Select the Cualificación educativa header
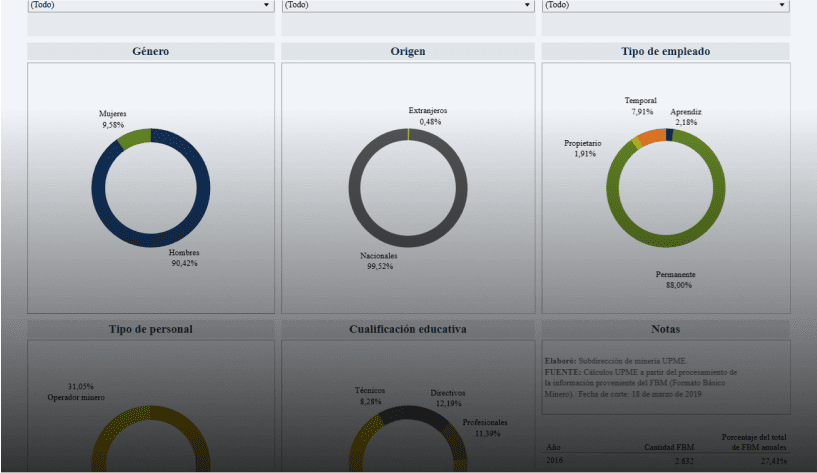 (x=407, y=329)
